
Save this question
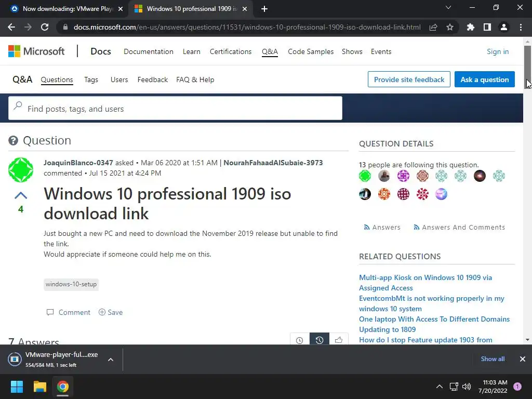(111, 312)
